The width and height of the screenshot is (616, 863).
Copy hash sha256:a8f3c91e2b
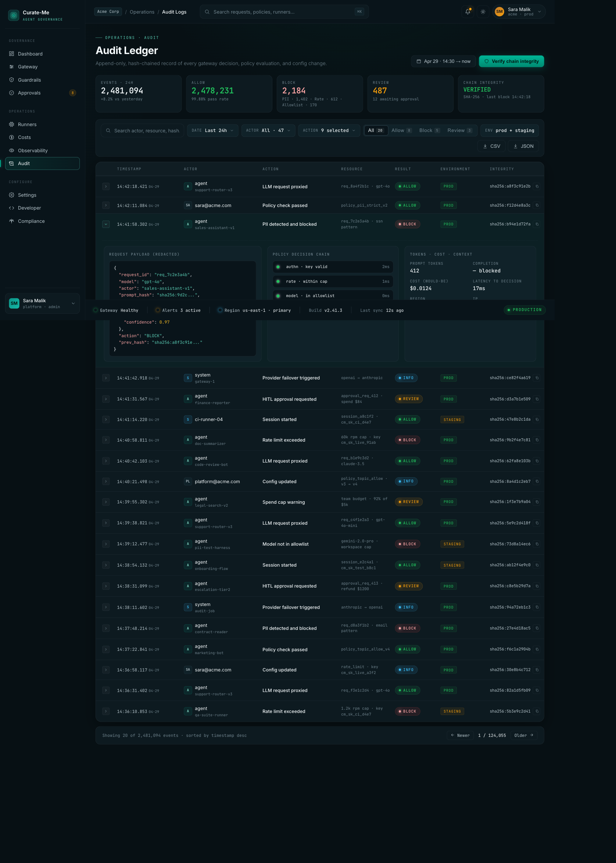(537, 186)
